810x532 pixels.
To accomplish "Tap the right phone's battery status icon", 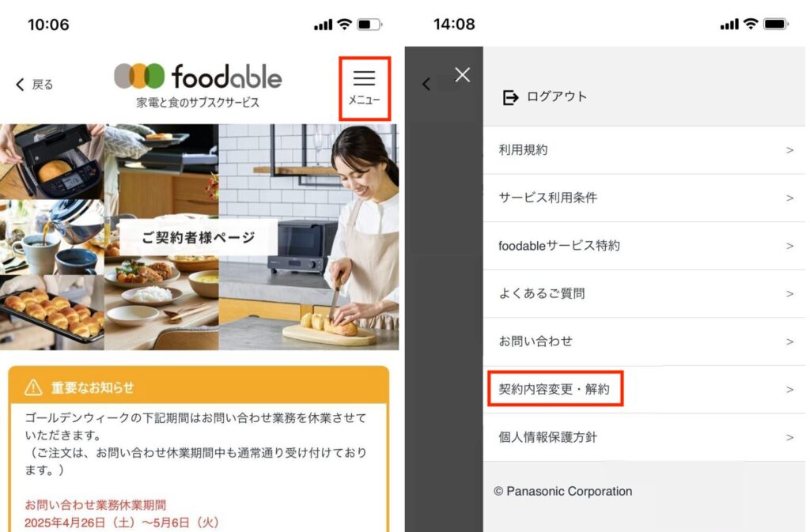I will coord(775,24).
